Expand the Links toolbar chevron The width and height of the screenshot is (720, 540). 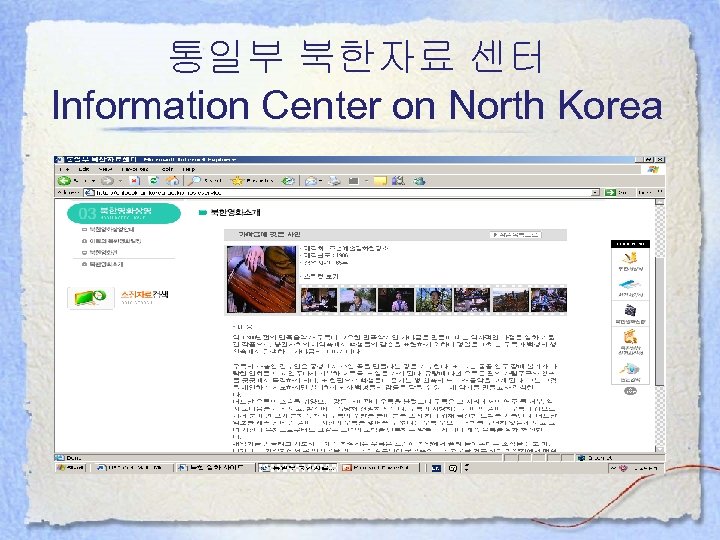tap(660, 192)
